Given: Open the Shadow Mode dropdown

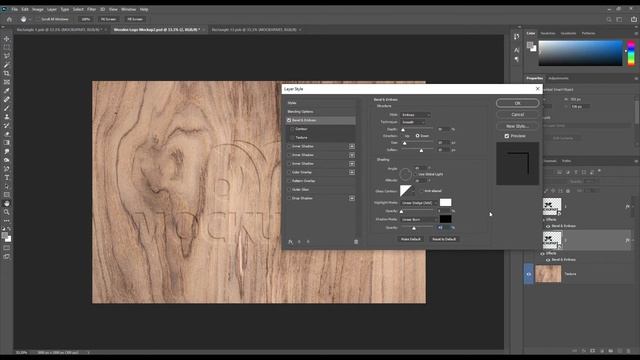Looking at the screenshot, I should coord(419,220).
